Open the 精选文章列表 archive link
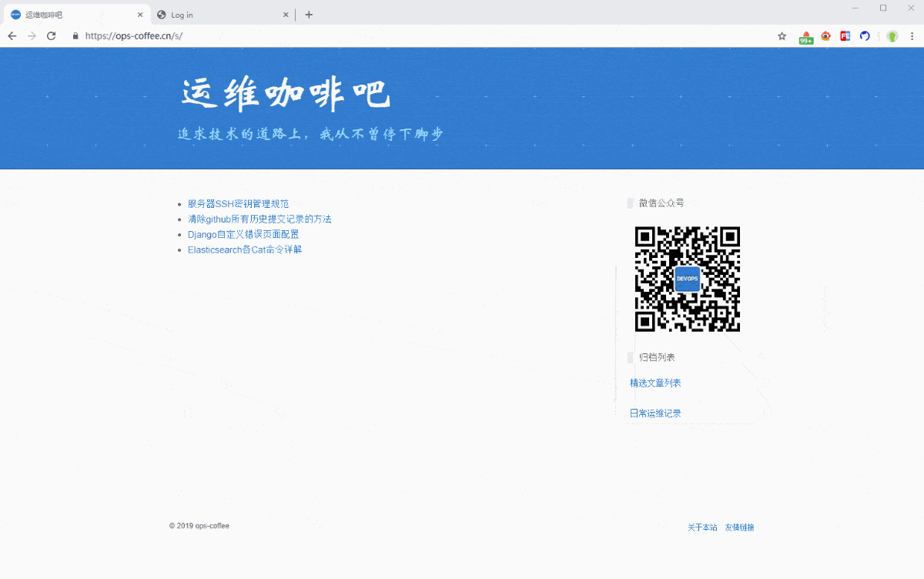 point(655,383)
